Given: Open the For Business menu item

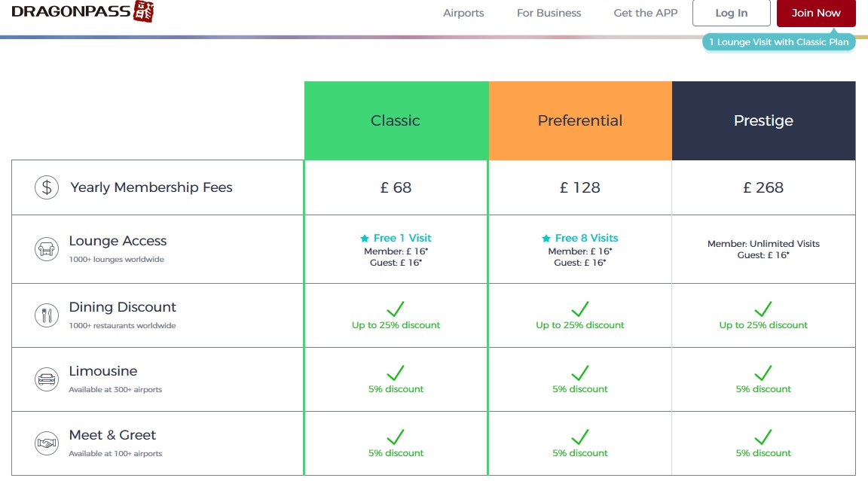Looking at the screenshot, I should [x=549, y=13].
